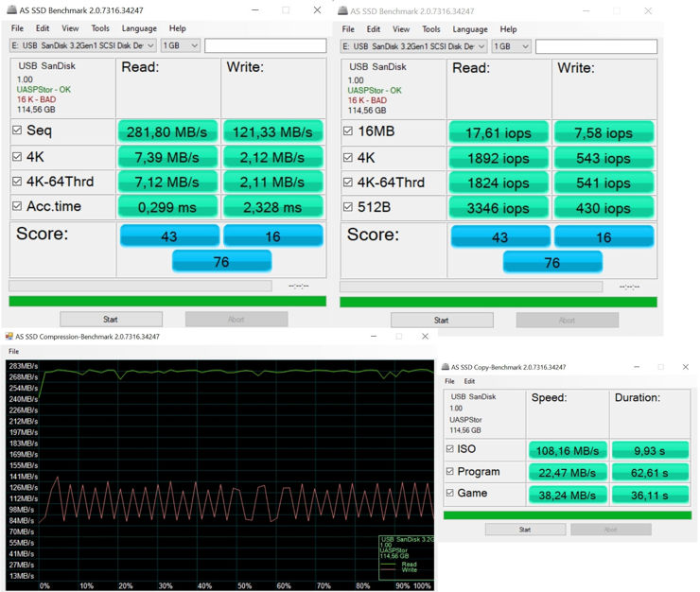700x592 pixels.
Task: Click the compression graph legend box
Action: (406, 558)
